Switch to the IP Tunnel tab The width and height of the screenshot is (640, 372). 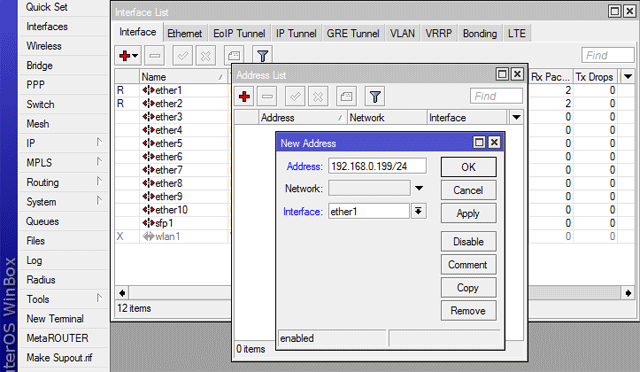[x=296, y=33]
